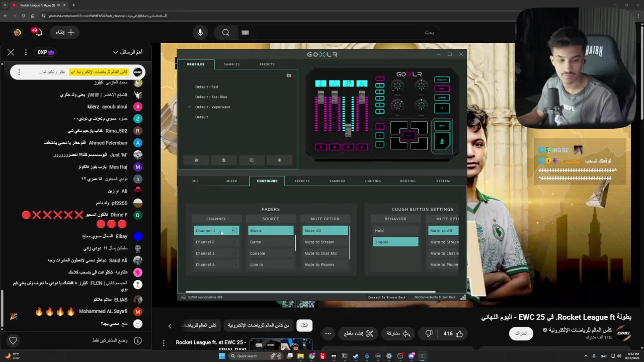This screenshot has width=644, height=362.
Task: Switch to the Presets tab
Action: 267,64
